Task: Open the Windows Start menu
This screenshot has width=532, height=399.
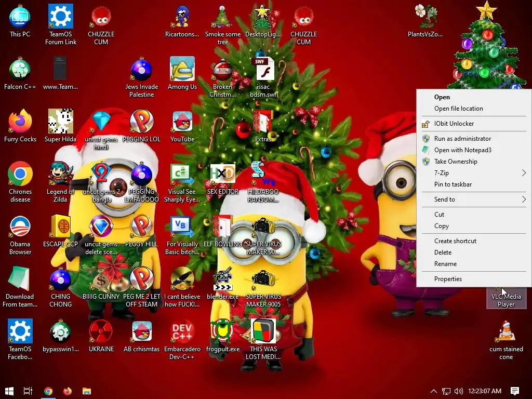Action: click(9, 391)
